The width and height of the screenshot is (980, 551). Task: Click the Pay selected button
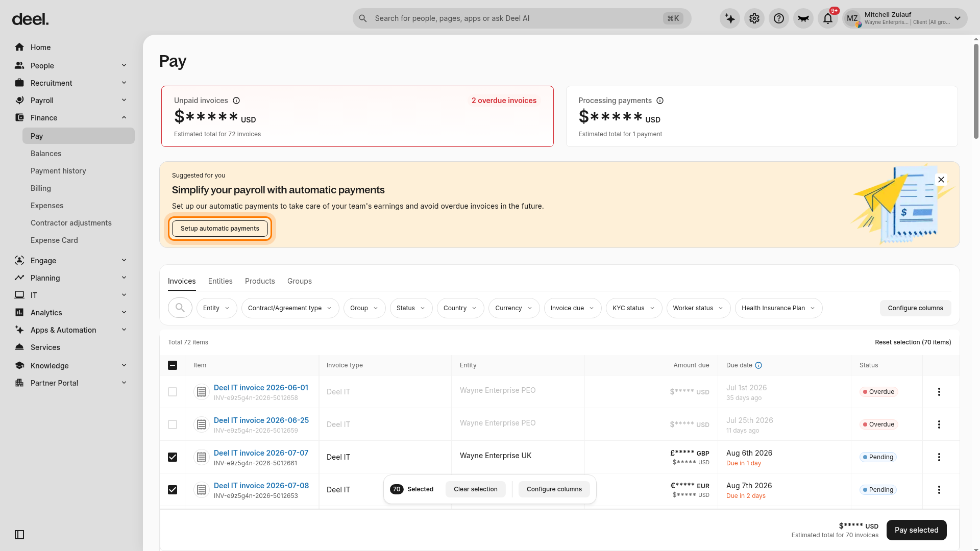tap(917, 530)
